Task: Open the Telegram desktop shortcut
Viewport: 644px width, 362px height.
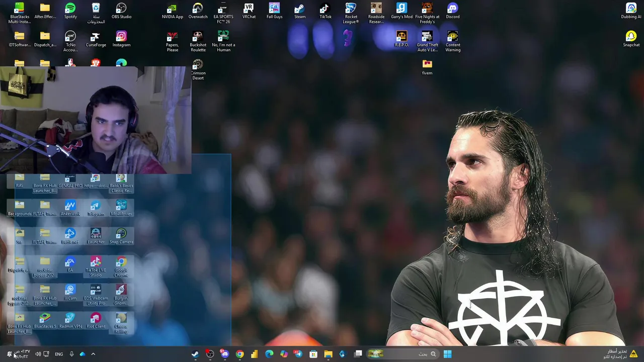Action: (x=96, y=208)
